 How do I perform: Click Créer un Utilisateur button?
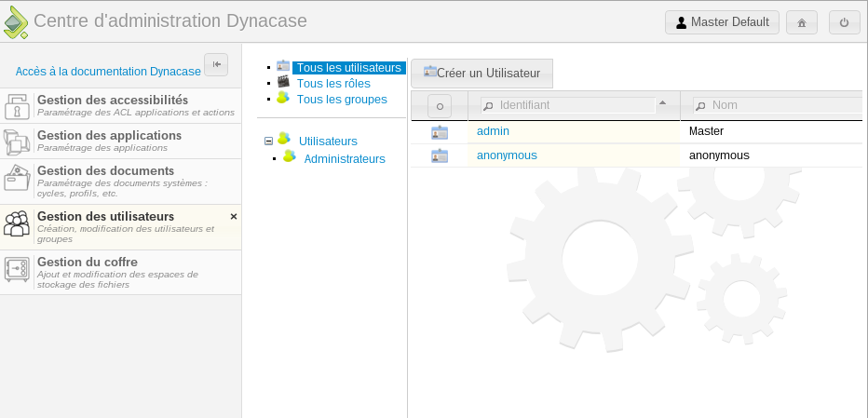[481, 74]
